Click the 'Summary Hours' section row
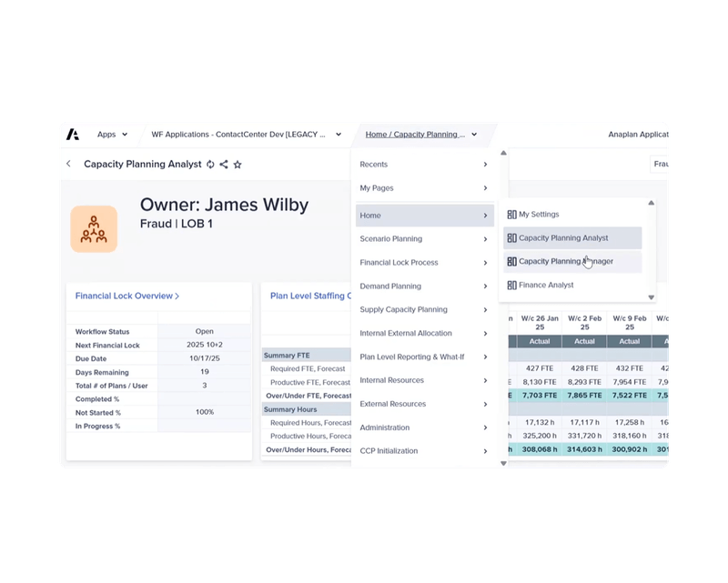Viewport: 728px width, 583px height. (x=307, y=409)
